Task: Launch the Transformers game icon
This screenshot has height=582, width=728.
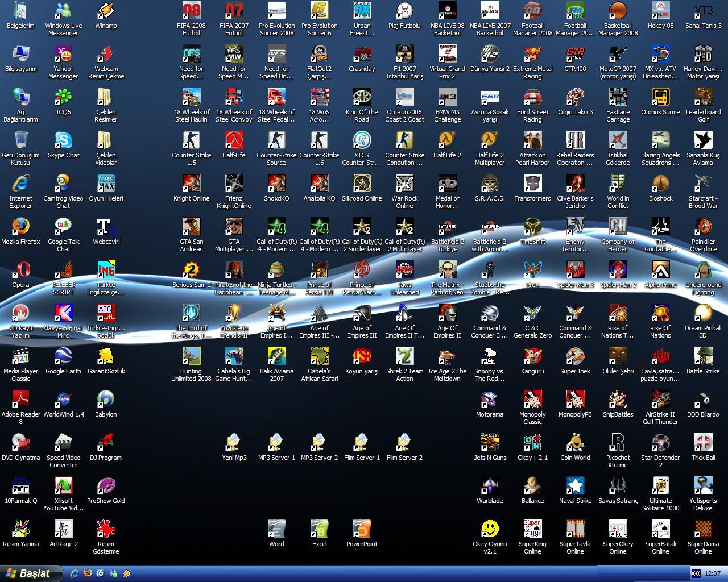Action: [532, 184]
